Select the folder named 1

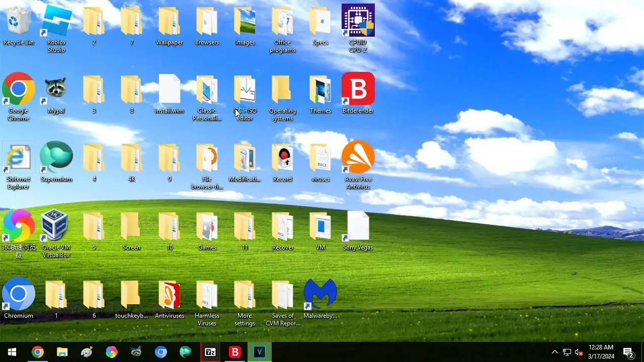(56, 299)
